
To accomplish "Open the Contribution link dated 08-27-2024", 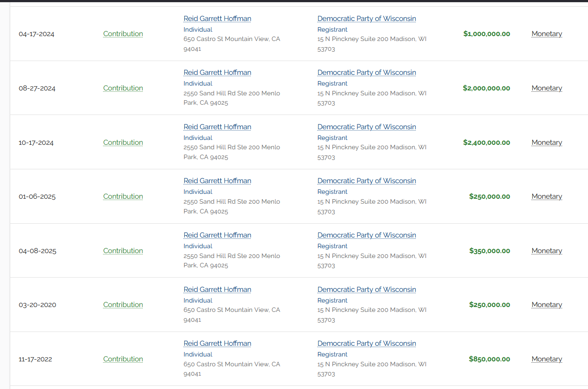I will [123, 88].
